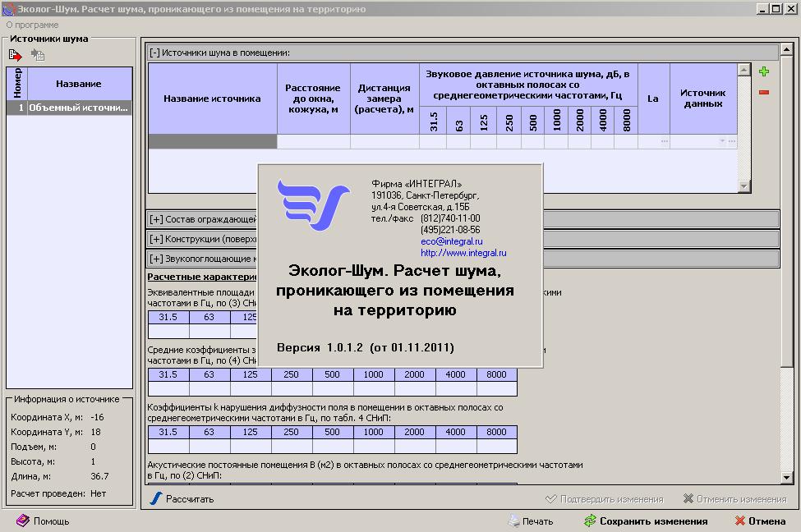Viewport: 801px width, 532px height.
Task: Click the green plus add source icon
Action: [764, 72]
